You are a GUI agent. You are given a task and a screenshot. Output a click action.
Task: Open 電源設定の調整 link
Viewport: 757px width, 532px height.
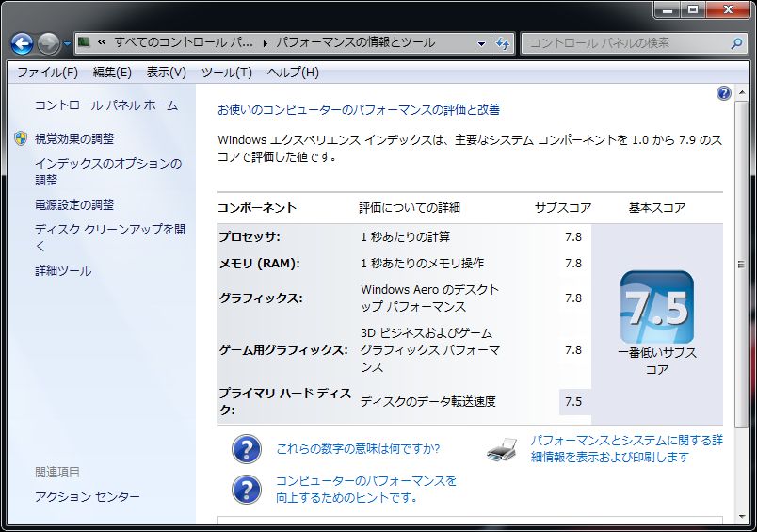click(74, 204)
